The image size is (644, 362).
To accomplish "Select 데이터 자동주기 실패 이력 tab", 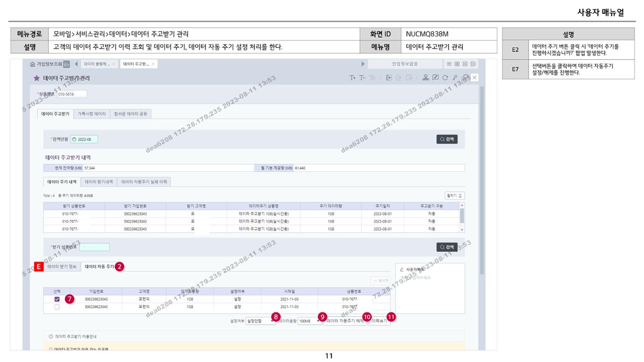I will (x=144, y=182).
